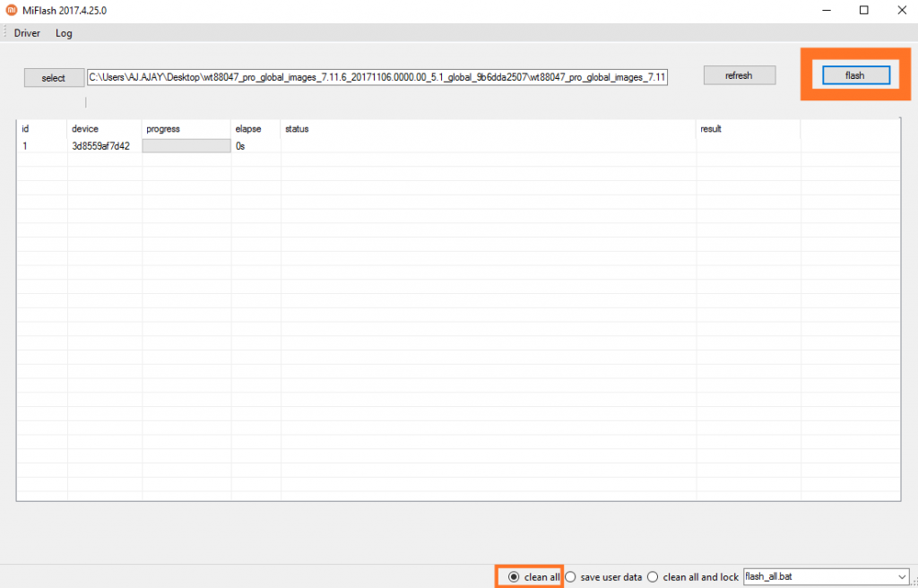Viewport: 918px width, 588px height.
Task: Open the Driver menu
Action: [27, 33]
